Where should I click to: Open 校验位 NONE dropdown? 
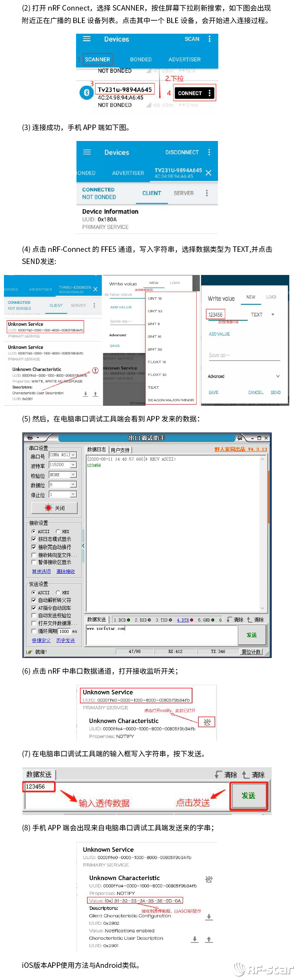point(73,475)
